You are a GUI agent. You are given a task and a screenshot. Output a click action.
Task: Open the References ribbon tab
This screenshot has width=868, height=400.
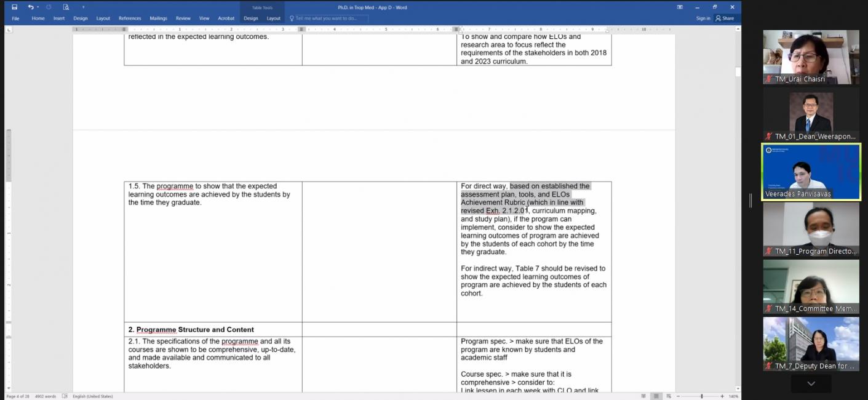(130, 18)
